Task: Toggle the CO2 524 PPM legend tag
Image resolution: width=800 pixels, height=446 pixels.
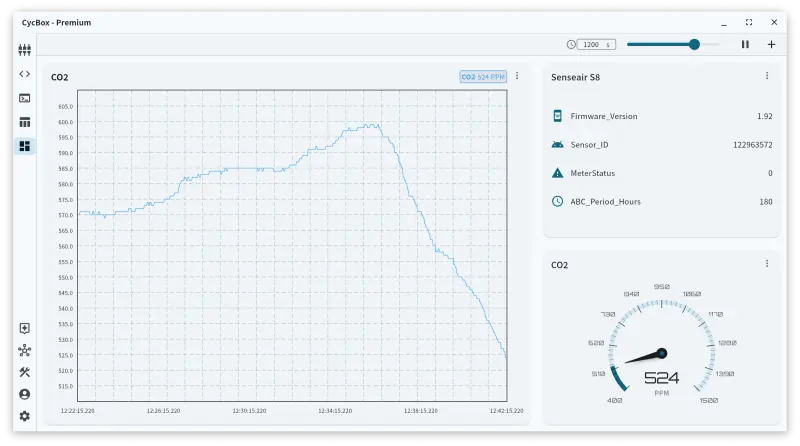Action: [x=483, y=77]
